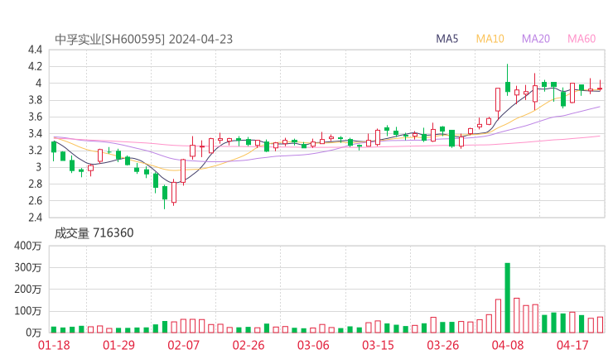
Task: Click the 200万 volume axis label
Action: click(28, 290)
